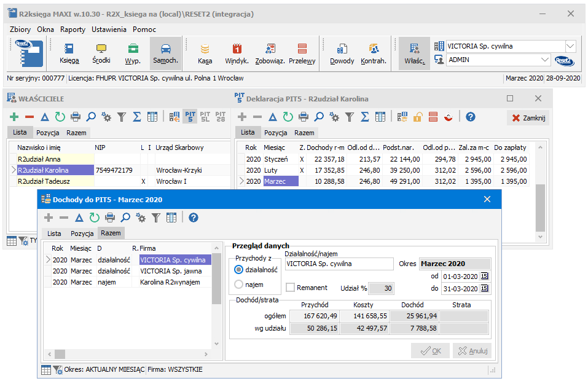Open the Okna menu
This screenshot has width=588, height=381.
tap(45, 29)
